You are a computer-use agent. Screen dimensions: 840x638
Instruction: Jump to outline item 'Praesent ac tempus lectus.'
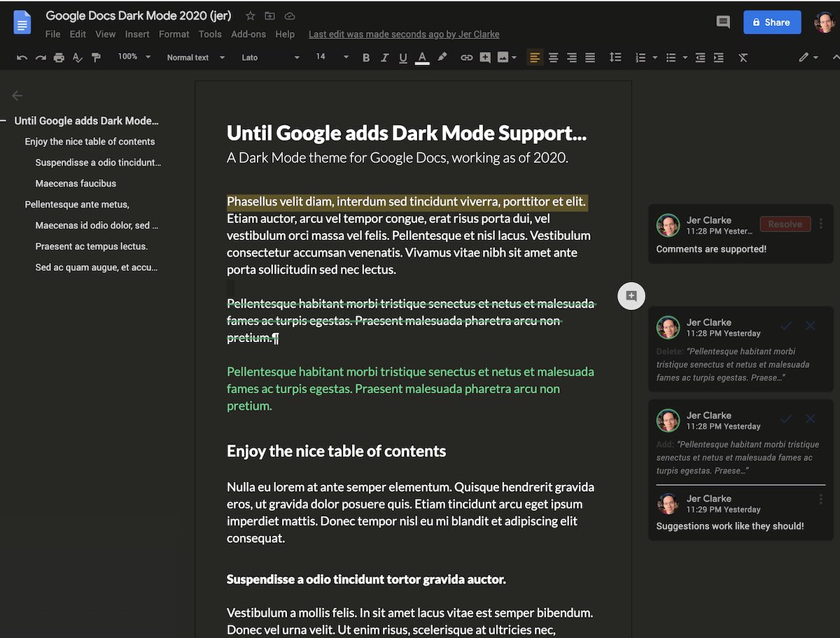[92, 246]
